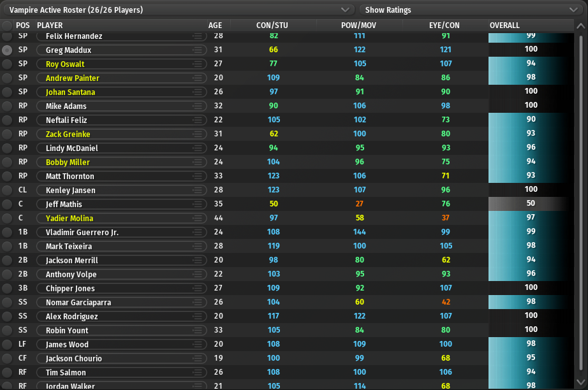Click the list icon on Tim Salmon's row

pyautogui.click(x=198, y=372)
